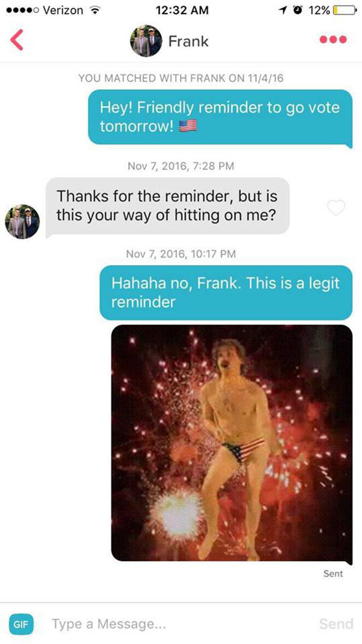362x644 pixels.
Task: Open the GIF picker button
Action: 21,624
